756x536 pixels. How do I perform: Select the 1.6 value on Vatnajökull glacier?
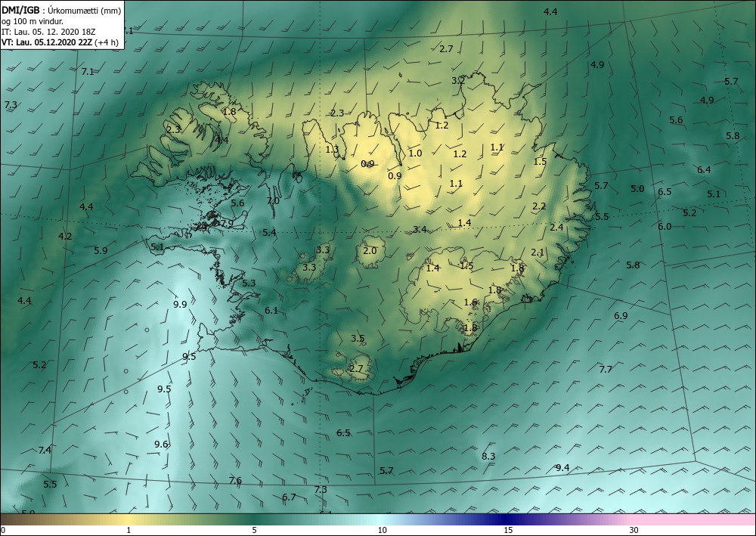click(470, 302)
